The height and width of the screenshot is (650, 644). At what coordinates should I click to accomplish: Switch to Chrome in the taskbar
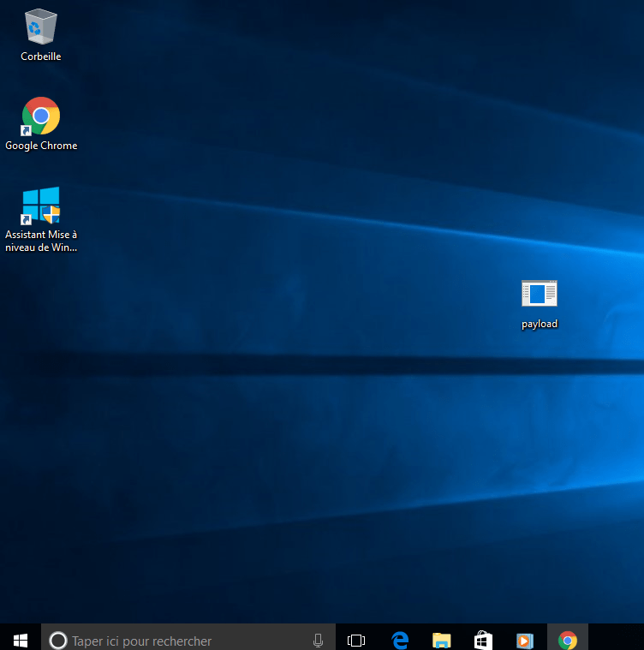click(x=567, y=640)
